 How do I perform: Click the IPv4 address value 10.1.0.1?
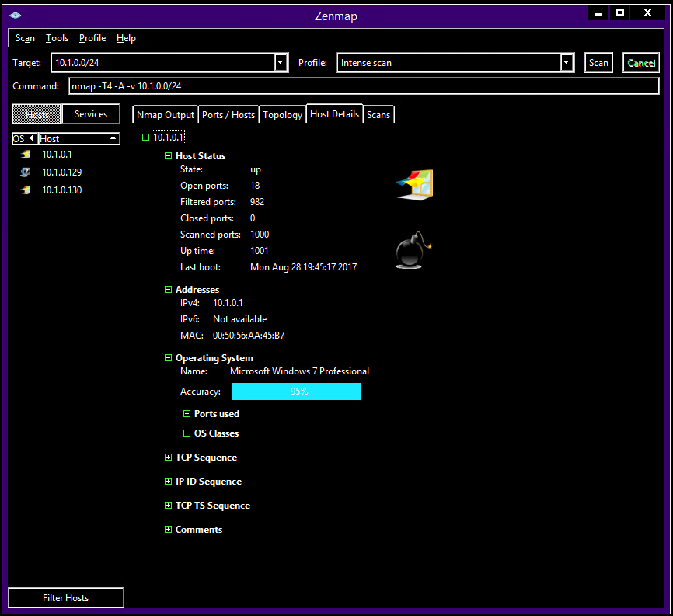click(228, 303)
